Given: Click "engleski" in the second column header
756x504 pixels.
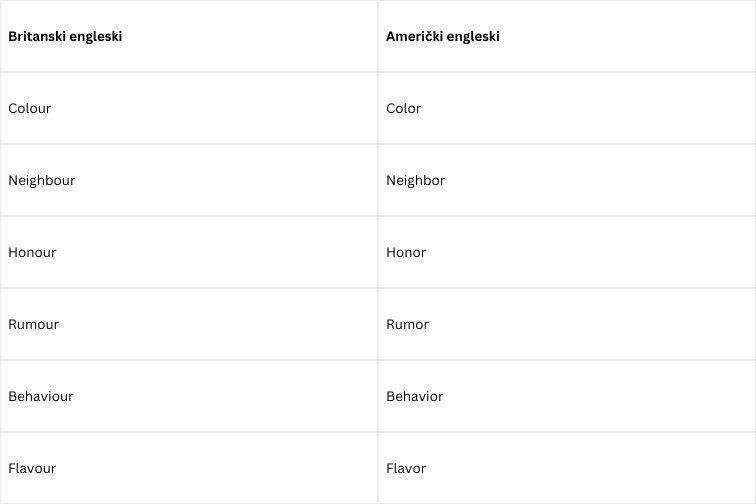Looking at the screenshot, I should pos(471,36).
